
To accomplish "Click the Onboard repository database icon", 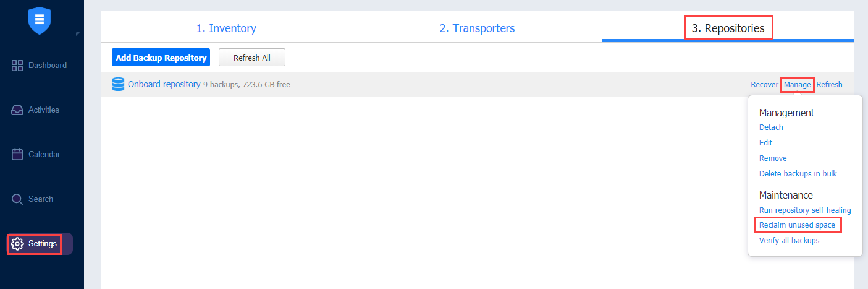I will (118, 84).
